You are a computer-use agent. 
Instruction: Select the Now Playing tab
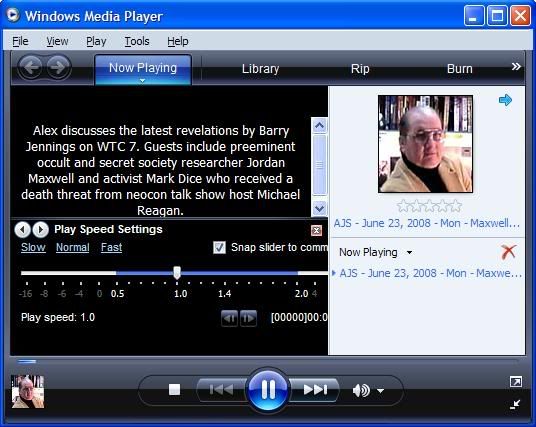point(143,69)
